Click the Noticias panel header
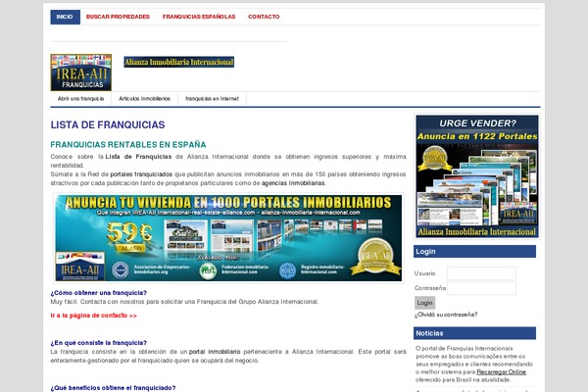588x392 pixels. click(474, 333)
